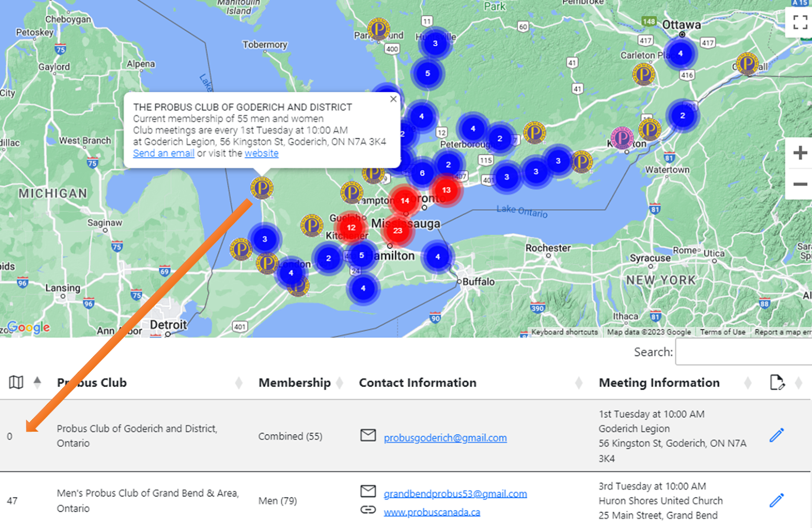Screen dimensions: 812x528
Task: Select Probus marker near Cornwall
Action: 748,64
